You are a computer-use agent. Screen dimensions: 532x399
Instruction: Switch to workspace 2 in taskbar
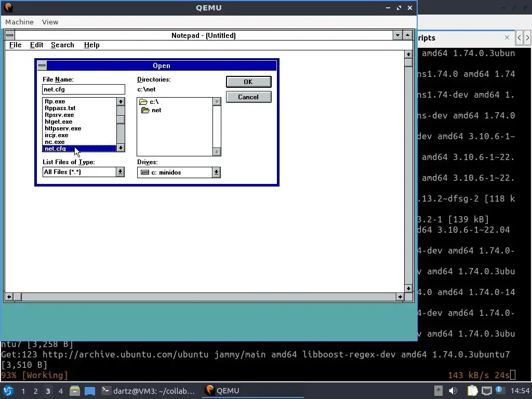36,391
